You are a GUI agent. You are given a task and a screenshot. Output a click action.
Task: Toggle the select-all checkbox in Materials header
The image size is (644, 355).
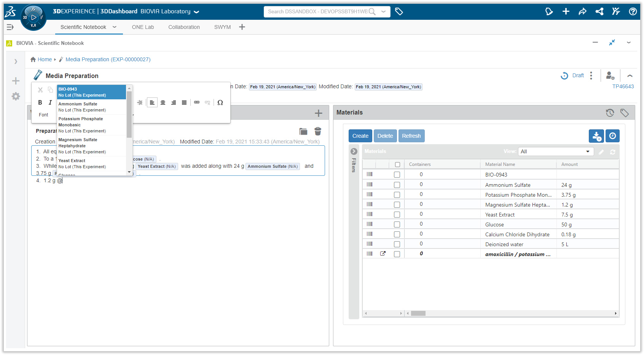(x=397, y=164)
